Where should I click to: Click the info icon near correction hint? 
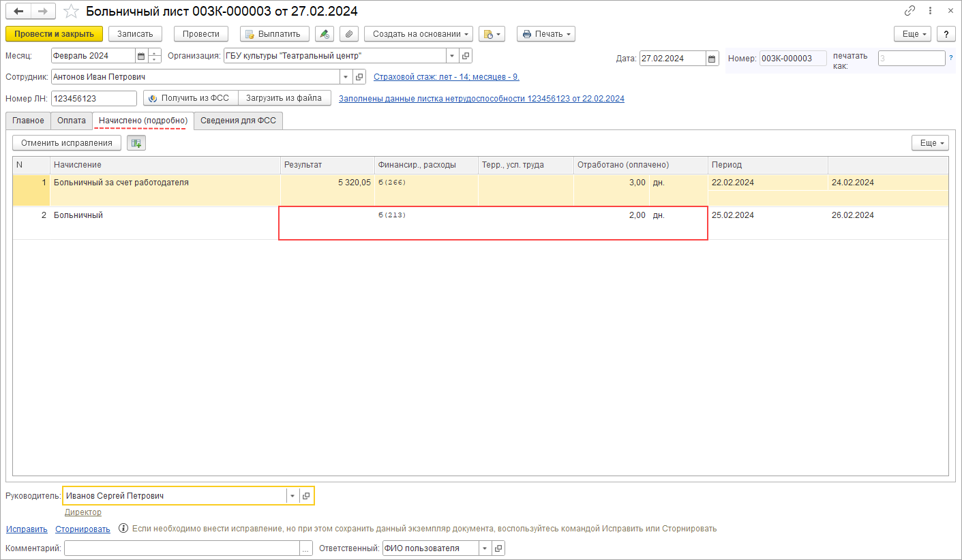click(123, 528)
